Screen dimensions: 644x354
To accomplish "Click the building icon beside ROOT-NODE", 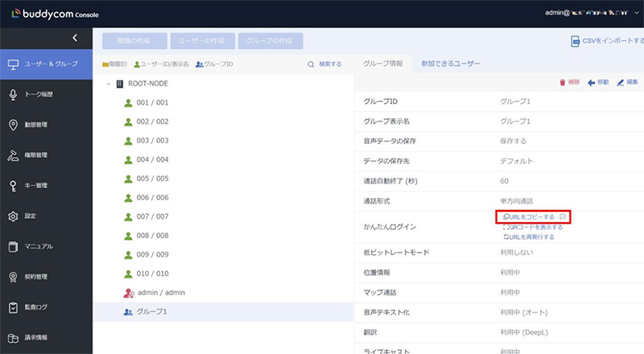I will (x=119, y=84).
